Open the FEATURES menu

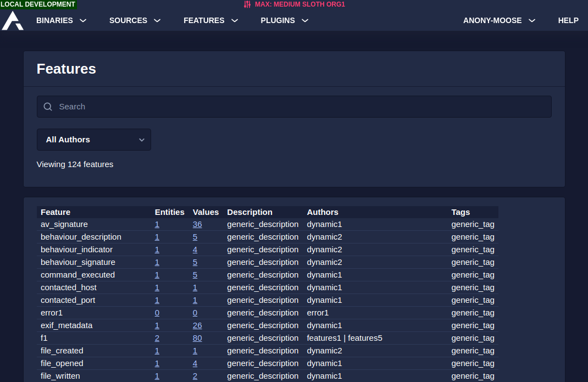(x=210, y=20)
